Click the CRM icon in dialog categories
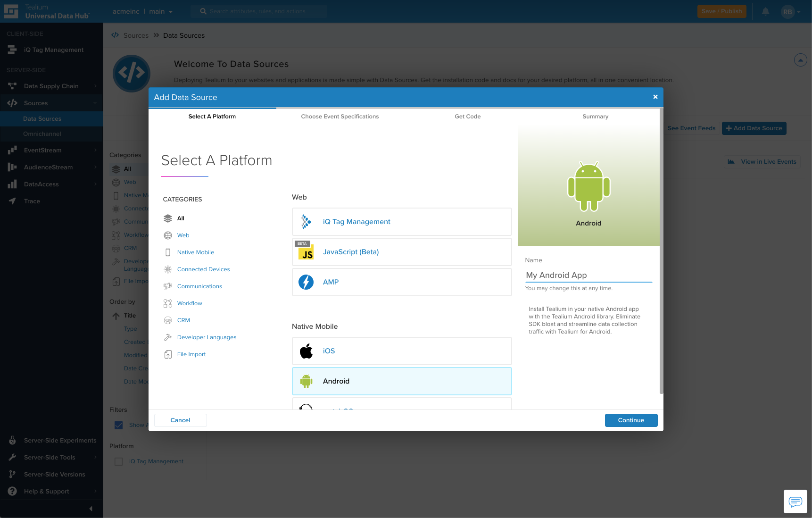Screen dimensions: 812x518 coord(168,320)
